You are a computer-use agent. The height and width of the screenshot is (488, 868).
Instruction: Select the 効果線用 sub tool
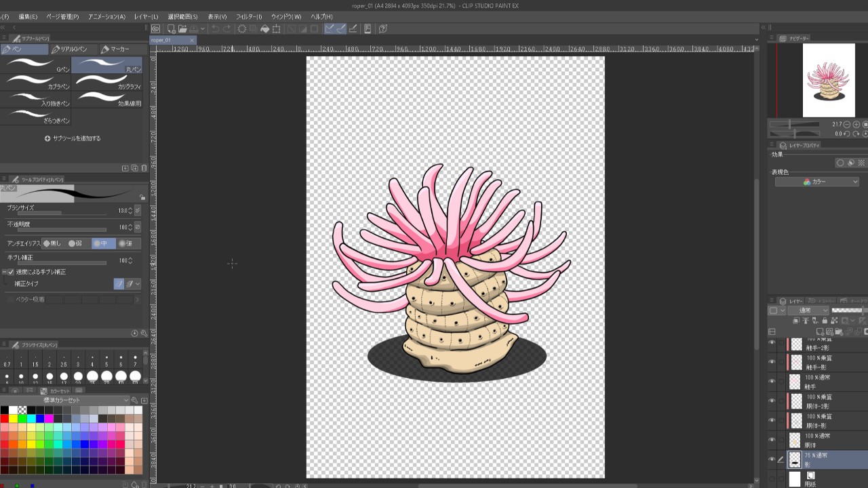point(107,99)
